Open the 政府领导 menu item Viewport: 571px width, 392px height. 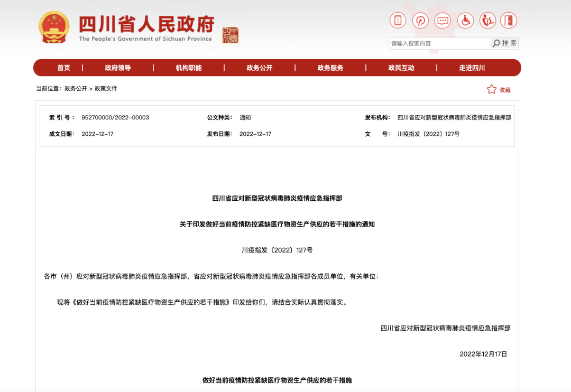(x=117, y=68)
